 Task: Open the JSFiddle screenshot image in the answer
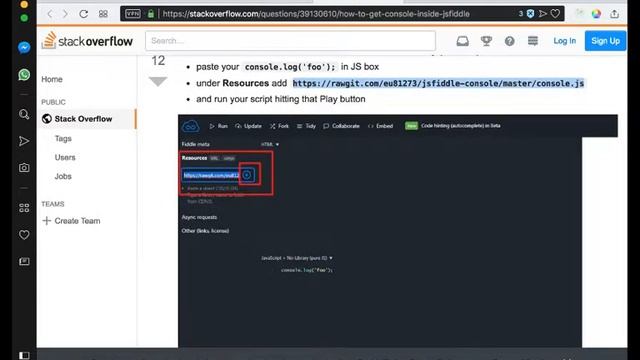pos(398,231)
